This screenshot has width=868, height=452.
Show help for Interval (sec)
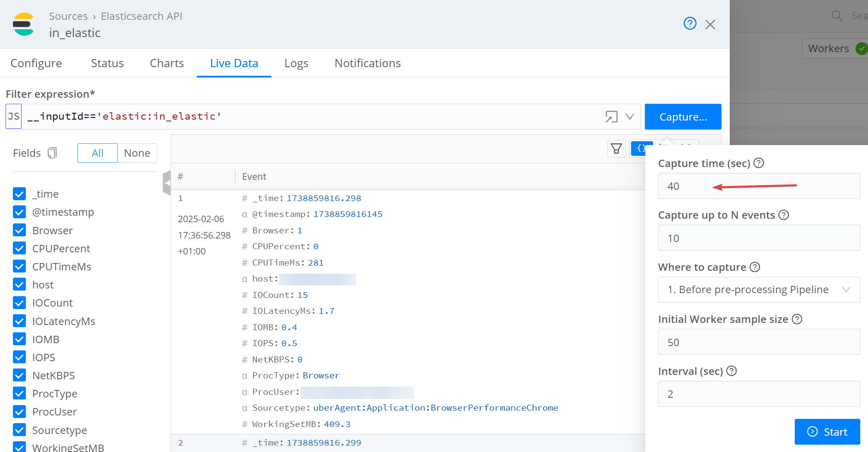tap(731, 371)
